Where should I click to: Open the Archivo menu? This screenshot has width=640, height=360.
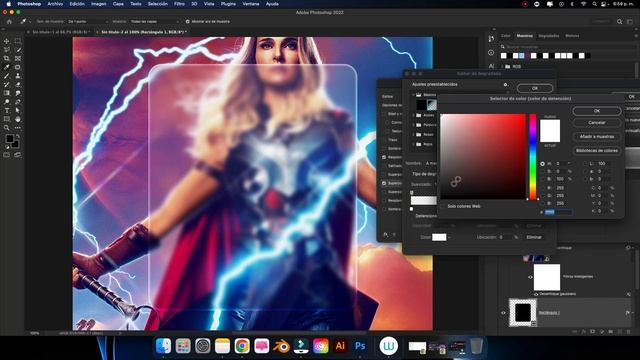55,4
